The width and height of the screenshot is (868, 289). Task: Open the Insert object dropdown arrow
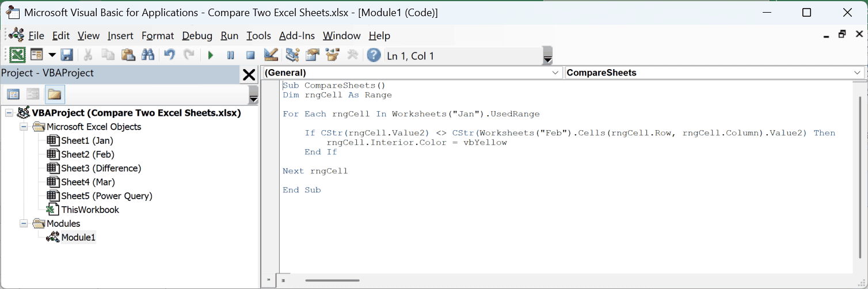(x=52, y=55)
